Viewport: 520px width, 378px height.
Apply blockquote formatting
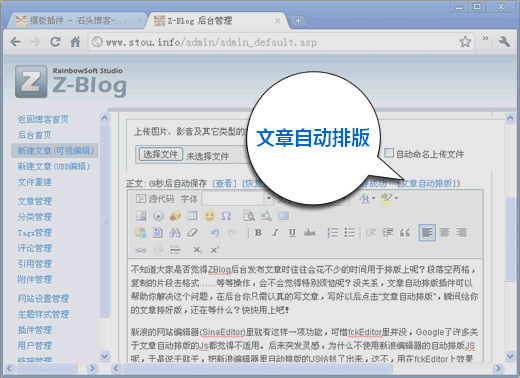405,232
